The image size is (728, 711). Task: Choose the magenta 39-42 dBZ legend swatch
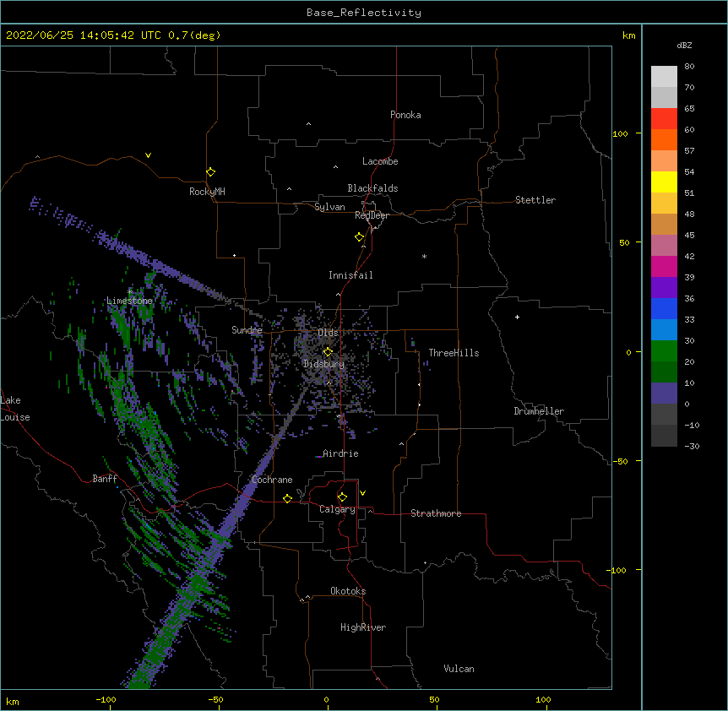click(664, 266)
